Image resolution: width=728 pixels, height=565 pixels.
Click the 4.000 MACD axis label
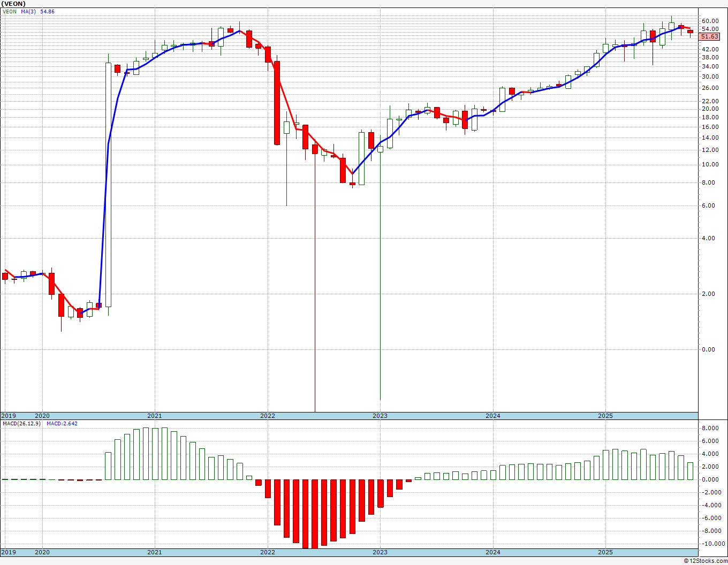pos(710,454)
